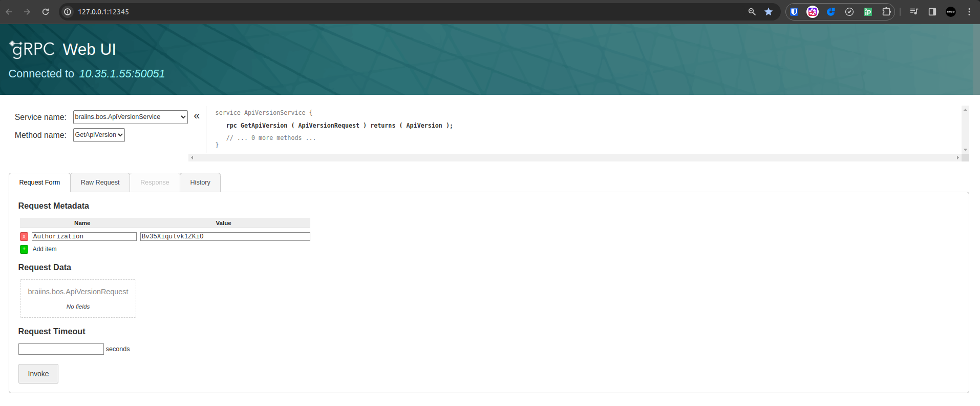
Task: Click the Request Timeout seconds input
Action: pyautogui.click(x=61, y=349)
